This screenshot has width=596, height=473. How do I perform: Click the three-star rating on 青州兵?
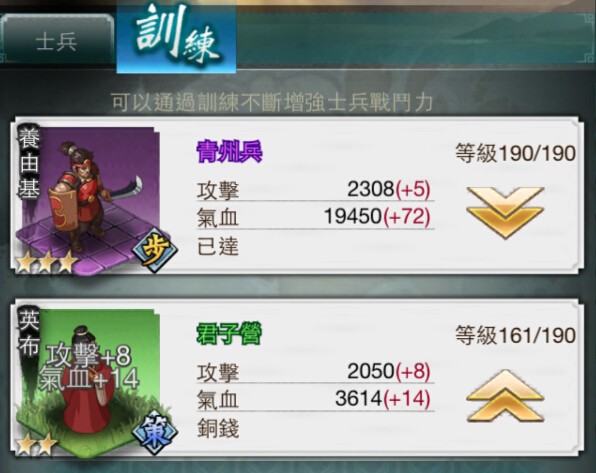(x=46, y=263)
